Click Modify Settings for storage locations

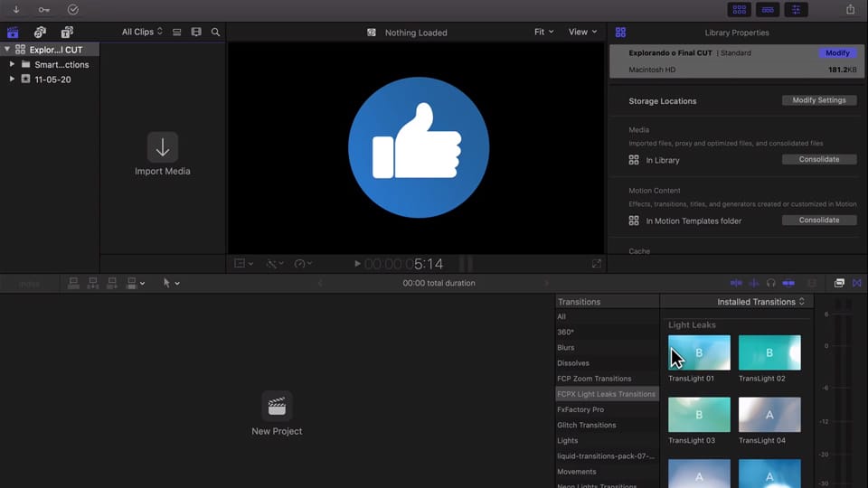819,100
